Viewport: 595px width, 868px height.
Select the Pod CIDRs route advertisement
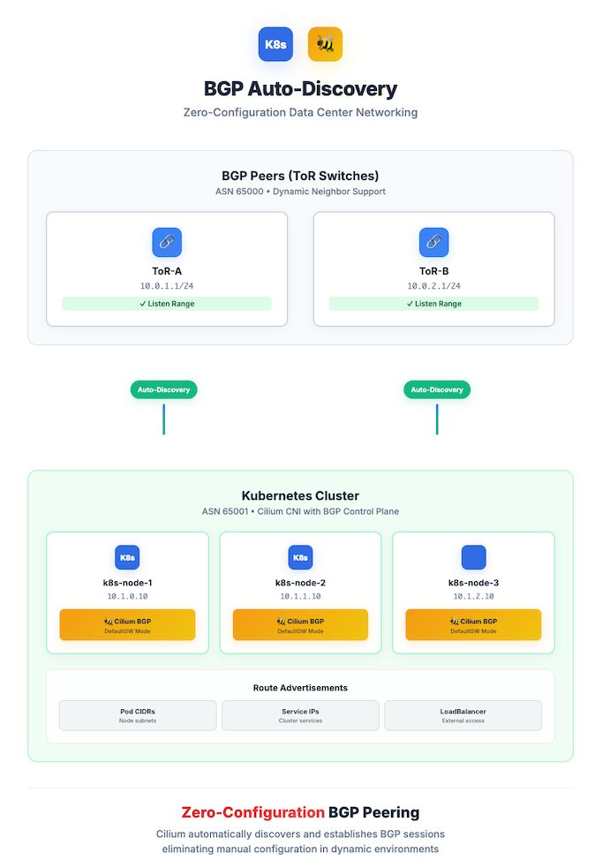click(138, 716)
